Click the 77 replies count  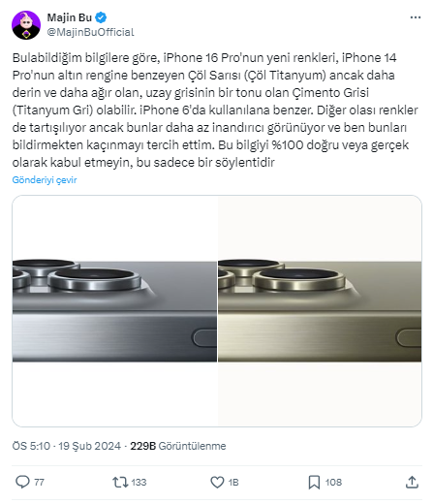tap(39, 483)
